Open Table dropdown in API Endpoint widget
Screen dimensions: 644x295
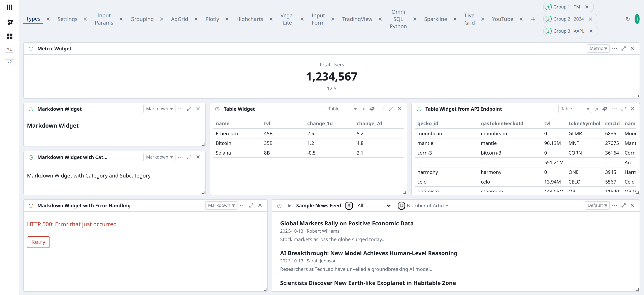point(575,109)
